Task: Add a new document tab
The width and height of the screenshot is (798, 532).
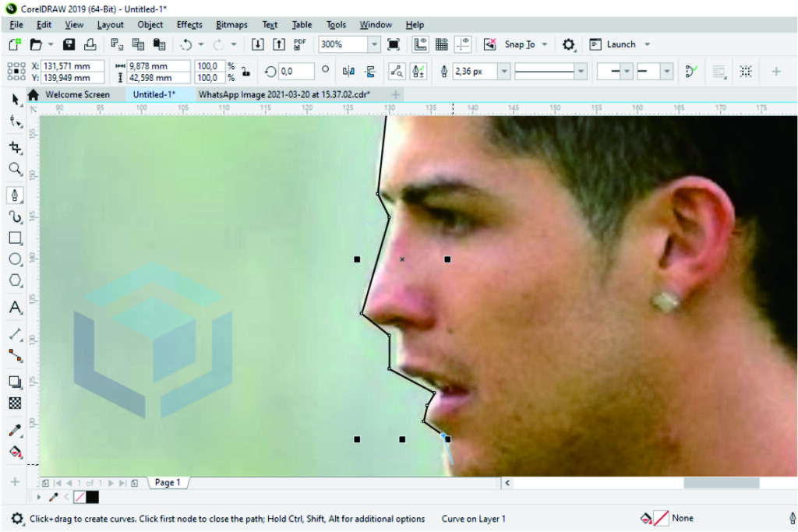Action: 395,94
